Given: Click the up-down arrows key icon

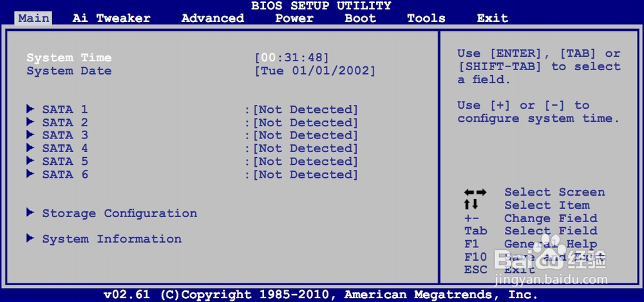Looking at the screenshot, I should tap(471, 204).
